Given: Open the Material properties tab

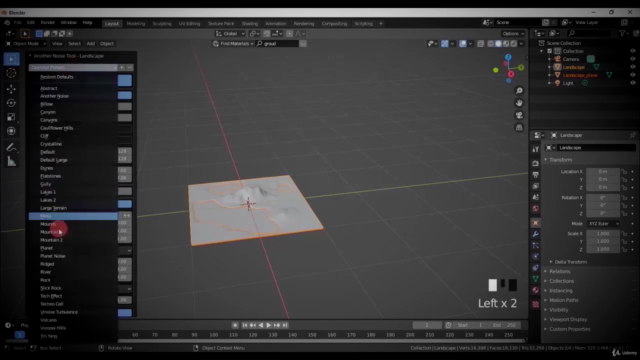Looking at the screenshot, I should click(536, 290).
